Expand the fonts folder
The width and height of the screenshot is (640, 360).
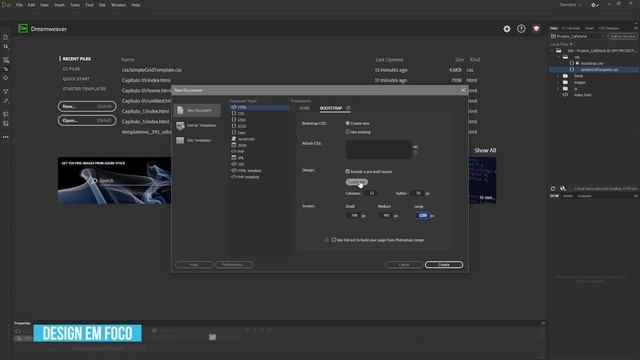click(559, 76)
